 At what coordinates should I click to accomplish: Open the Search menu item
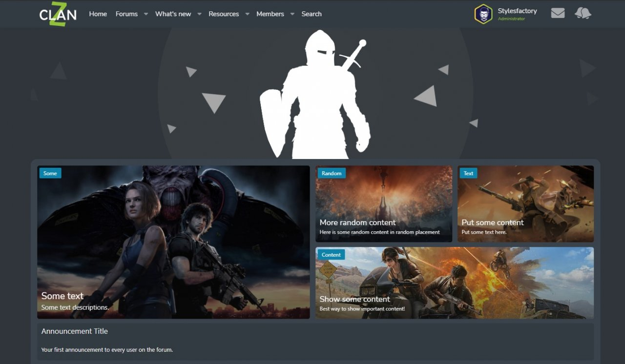pos(312,14)
